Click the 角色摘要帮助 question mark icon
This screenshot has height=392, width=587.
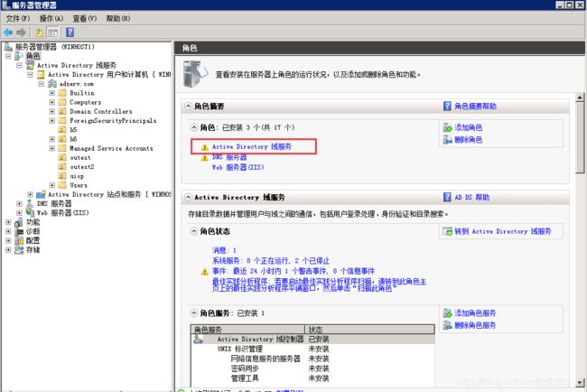click(447, 106)
